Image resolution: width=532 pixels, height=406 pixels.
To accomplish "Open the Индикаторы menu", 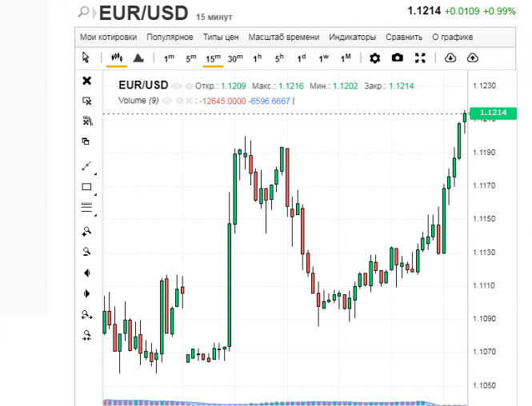I will pyautogui.click(x=353, y=37).
